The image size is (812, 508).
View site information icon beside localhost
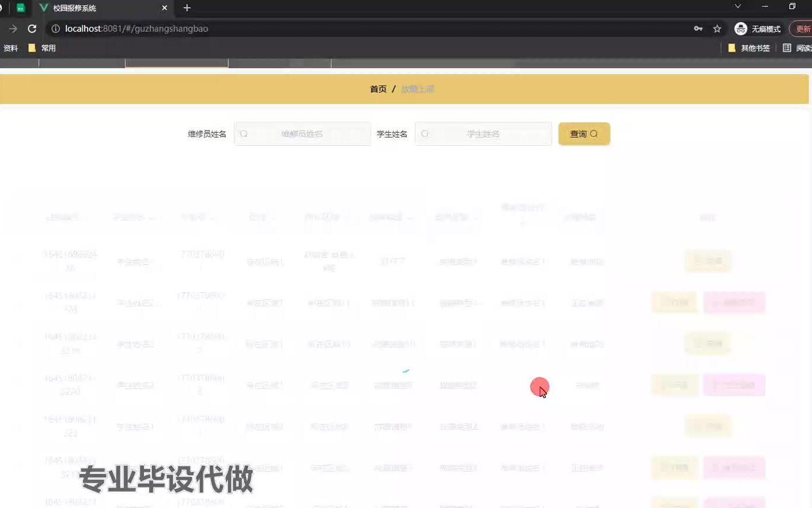tap(56, 28)
